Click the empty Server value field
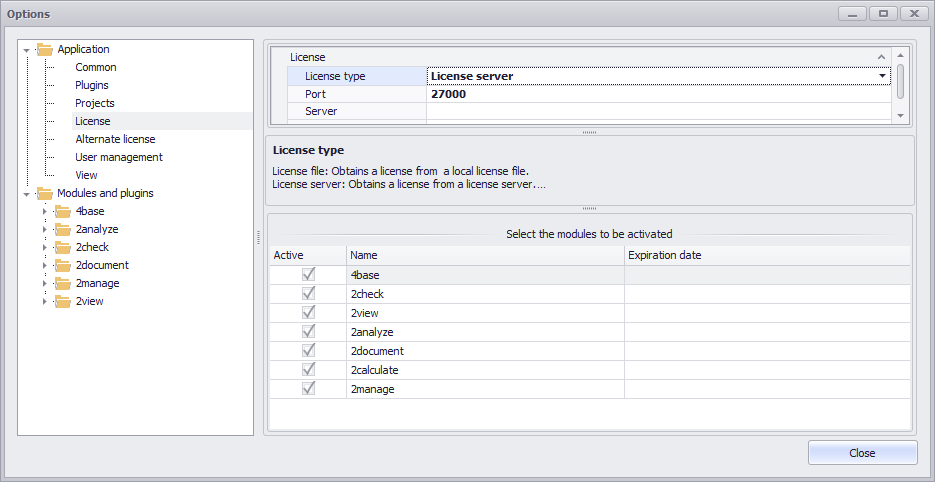 (658, 111)
